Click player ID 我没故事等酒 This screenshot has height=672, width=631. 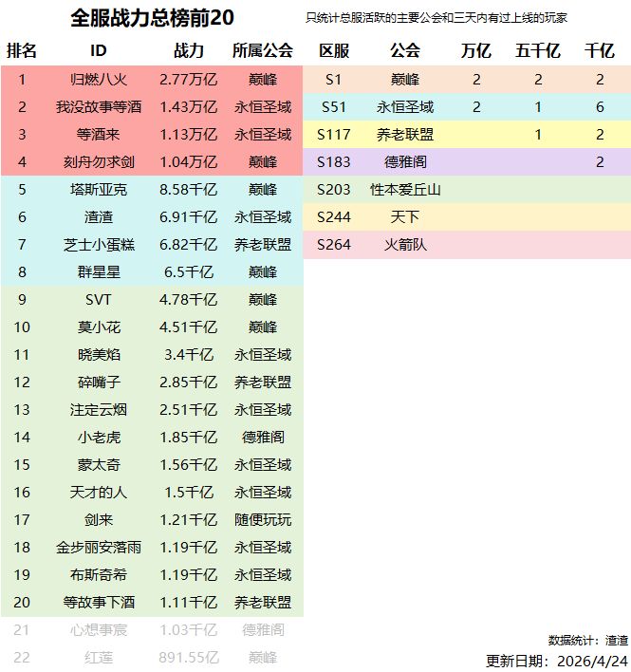click(99, 106)
